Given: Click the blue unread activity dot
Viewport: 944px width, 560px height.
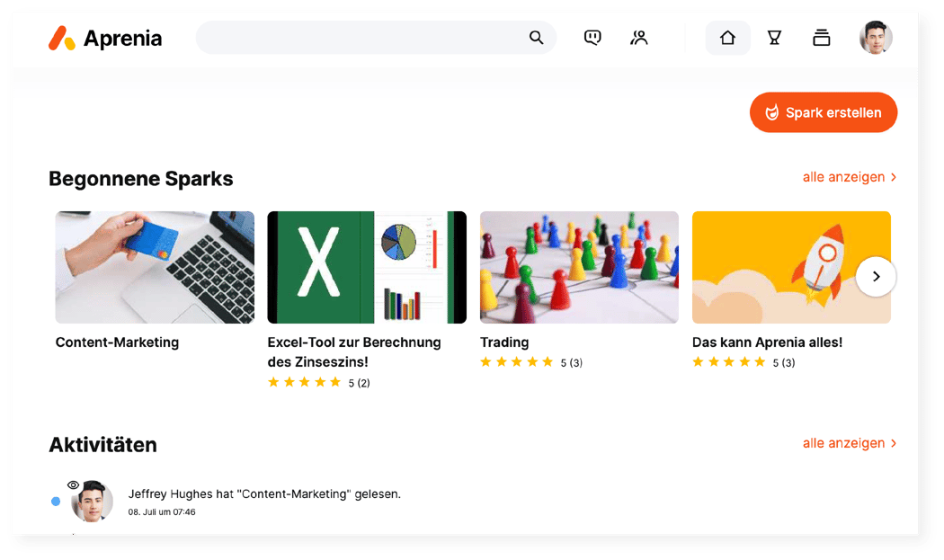Looking at the screenshot, I should click(56, 501).
